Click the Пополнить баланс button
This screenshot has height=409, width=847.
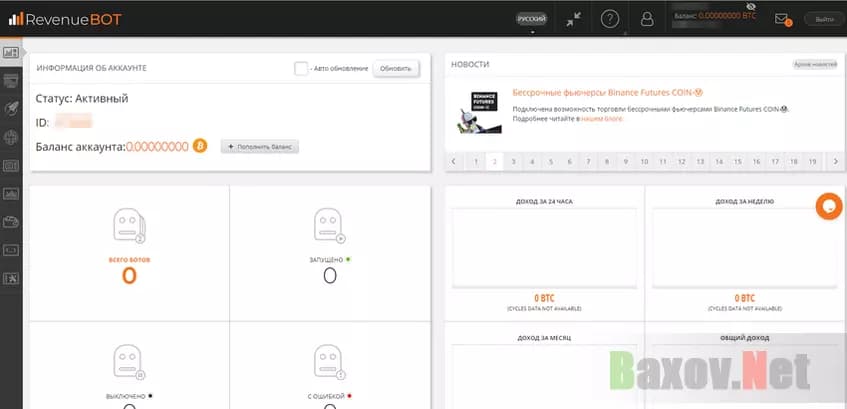pos(260,147)
